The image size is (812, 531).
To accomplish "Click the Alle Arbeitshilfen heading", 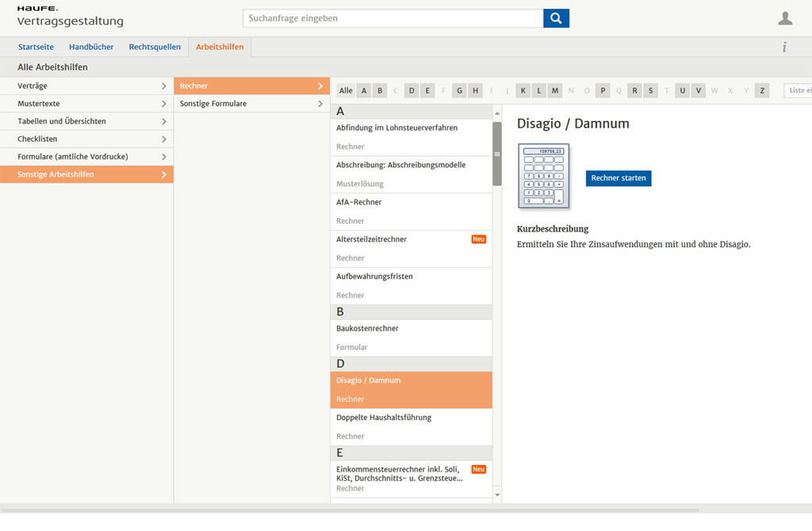I will [52, 67].
